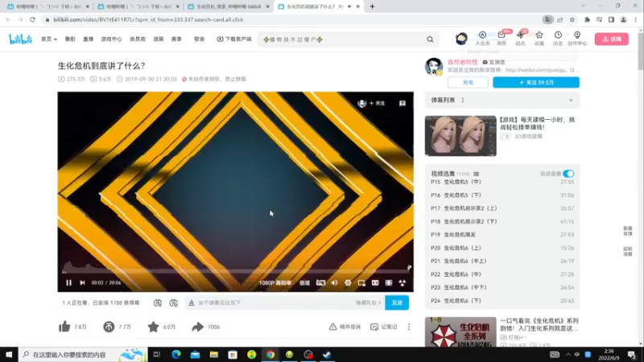Open uploader 自然卷阿怪 profile avatar

[434, 66]
